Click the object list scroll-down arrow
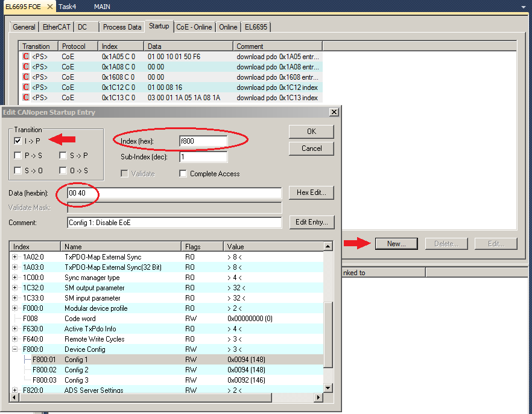The image size is (532, 414). 328,388
